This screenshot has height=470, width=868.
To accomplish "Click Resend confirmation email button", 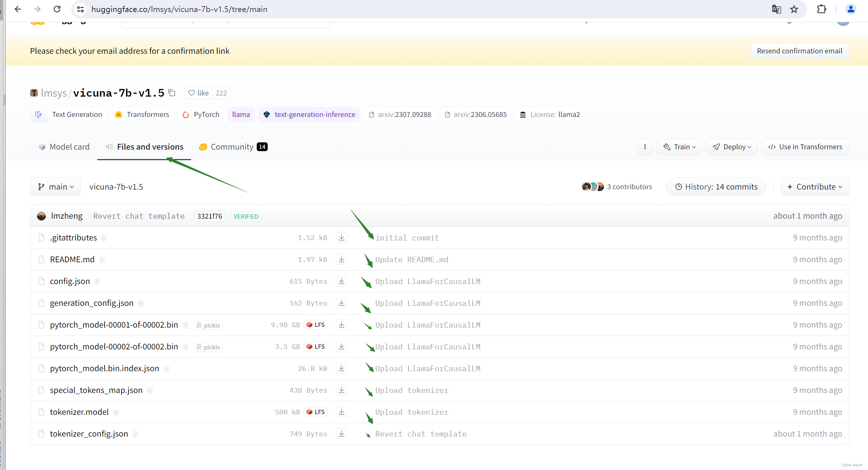I will tap(799, 51).
